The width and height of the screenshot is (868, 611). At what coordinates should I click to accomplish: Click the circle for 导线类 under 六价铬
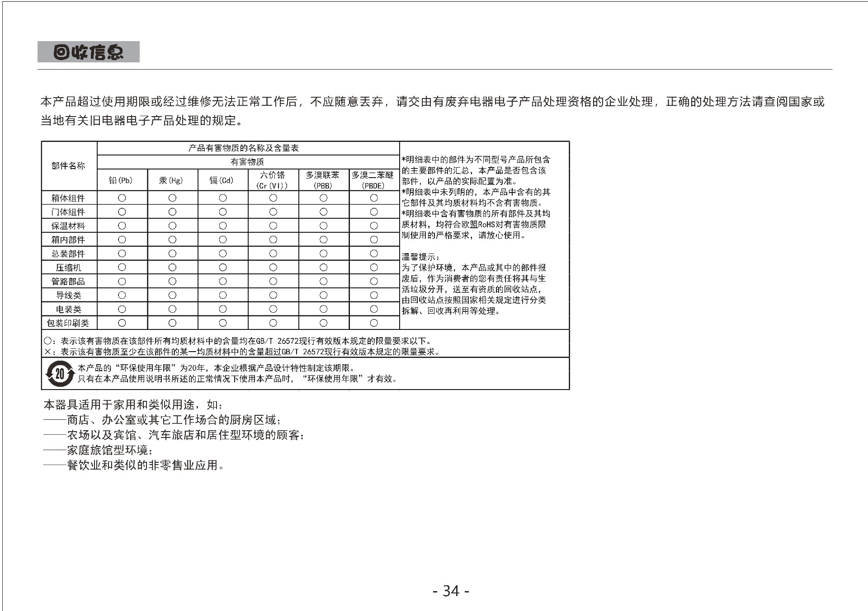[x=273, y=295]
